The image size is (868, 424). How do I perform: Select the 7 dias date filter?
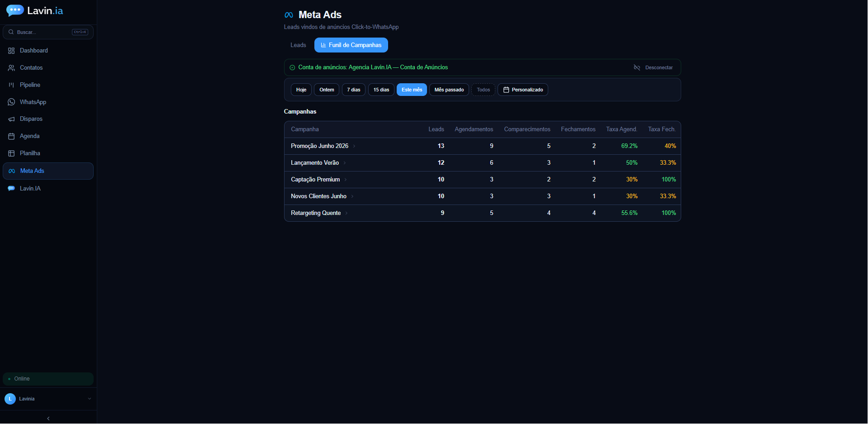(x=354, y=90)
